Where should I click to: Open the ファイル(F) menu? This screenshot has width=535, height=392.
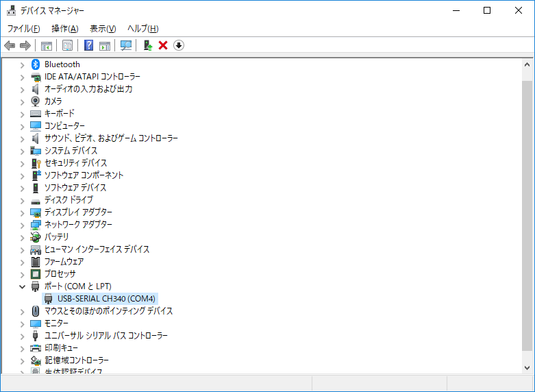(23, 29)
